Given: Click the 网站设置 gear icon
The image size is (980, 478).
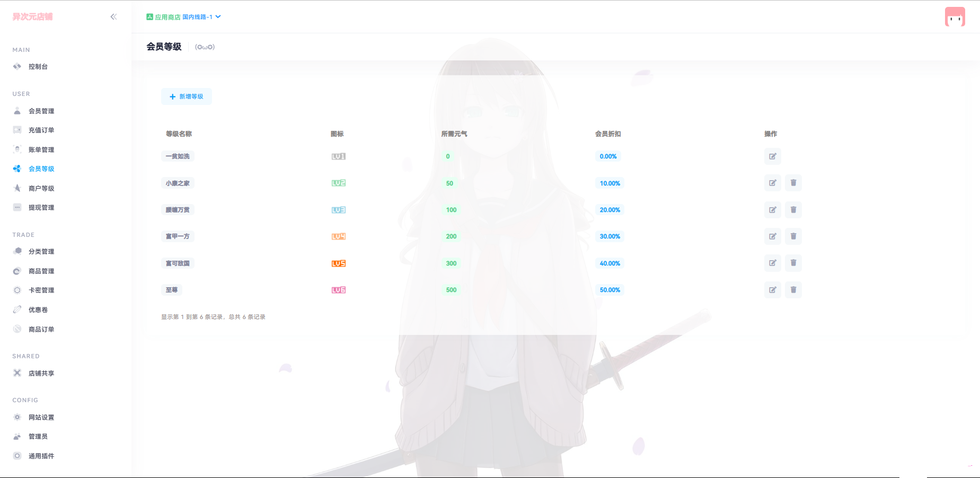Looking at the screenshot, I should click(17, 417).
